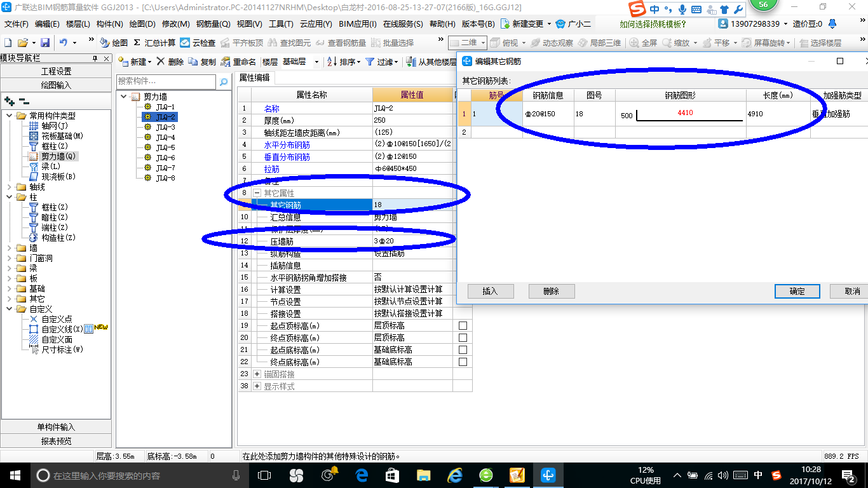Click 删除 delete component in toolbar
This screenshot has width=868, height=488.
coord(170,62)
